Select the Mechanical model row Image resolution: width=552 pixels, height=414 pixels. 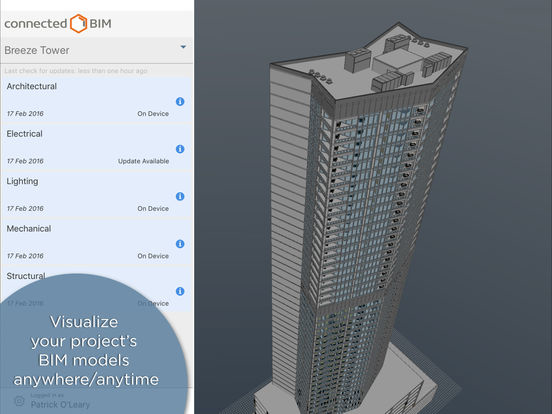(x=97, y=242)
